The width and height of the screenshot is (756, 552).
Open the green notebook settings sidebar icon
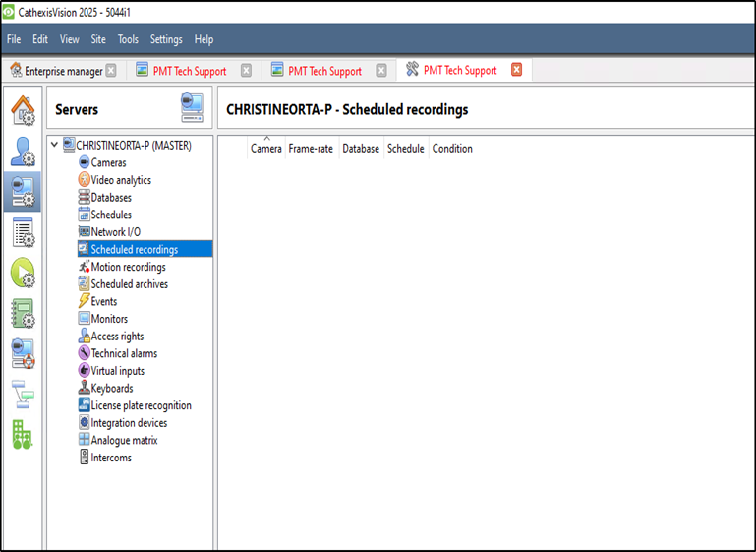(23, 313)
